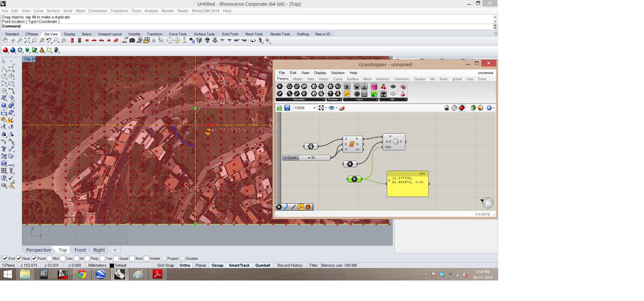Click Grasshopper's save file icon
This screenshot has width=644, height=301.
[x=287, y=108]
